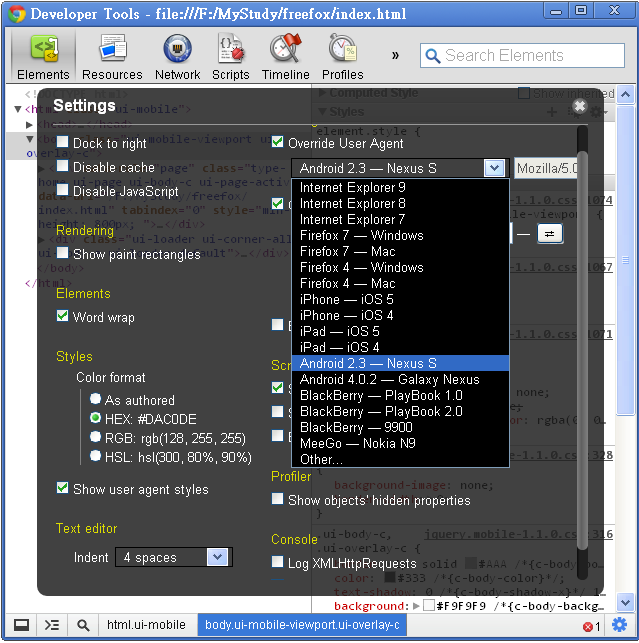Choose MeeGo — Nokia N9 option
This screenshot has width=639, height=643.
coord(400,443)
